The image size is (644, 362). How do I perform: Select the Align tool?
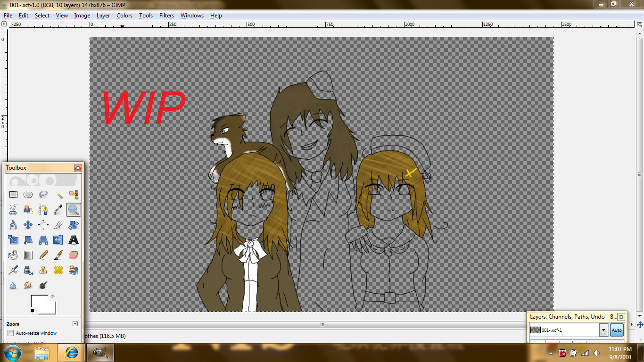43,224
